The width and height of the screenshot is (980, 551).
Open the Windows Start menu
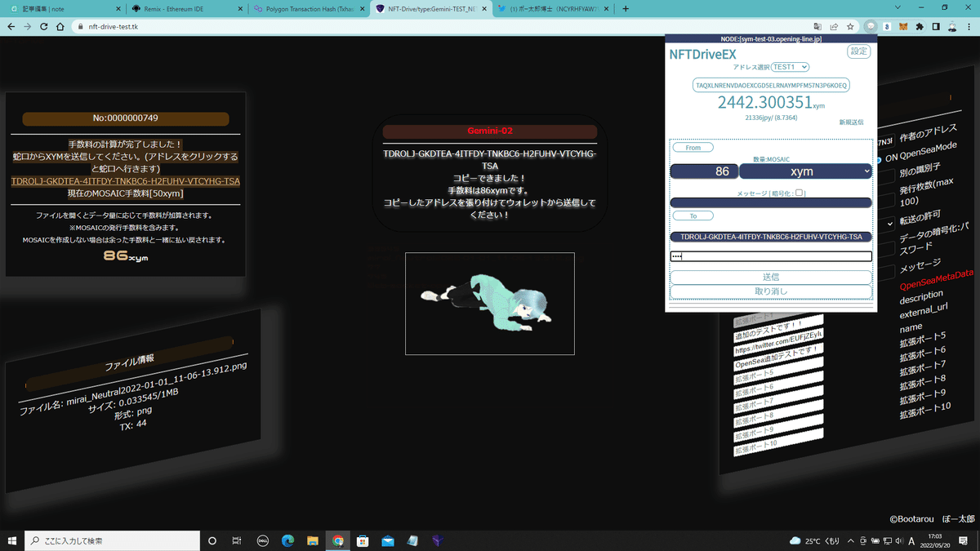pyautogui.click(x=12, y=540)
